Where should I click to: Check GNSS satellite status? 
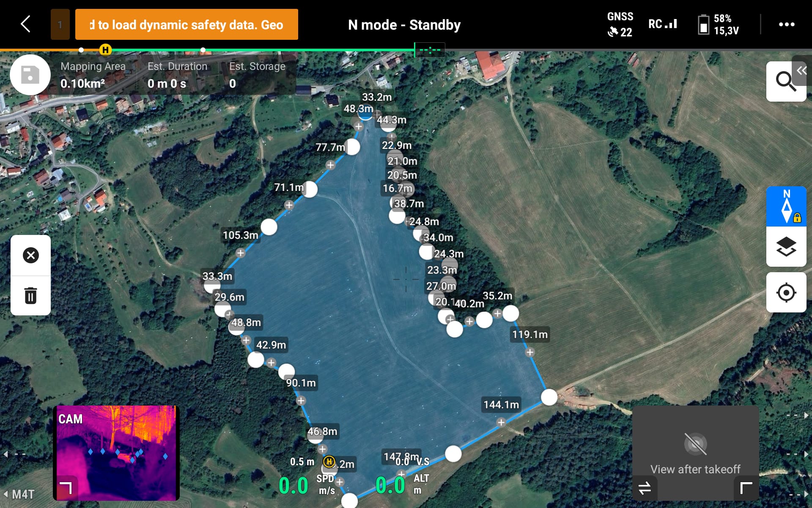point(620,25)
